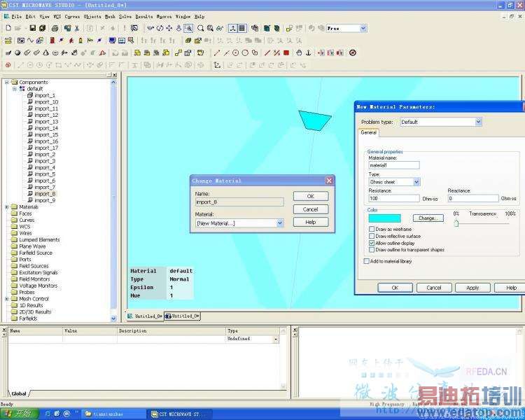
Task: Click the Cut scissors icon
Action: (x=77, y=28)
